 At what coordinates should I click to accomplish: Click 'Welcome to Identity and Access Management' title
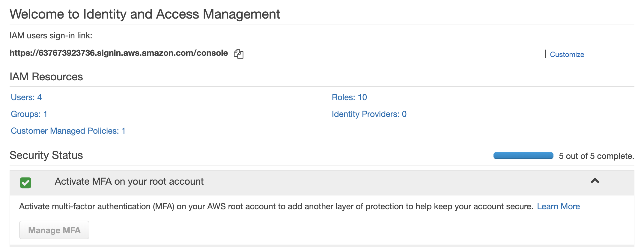click(145, 14)
